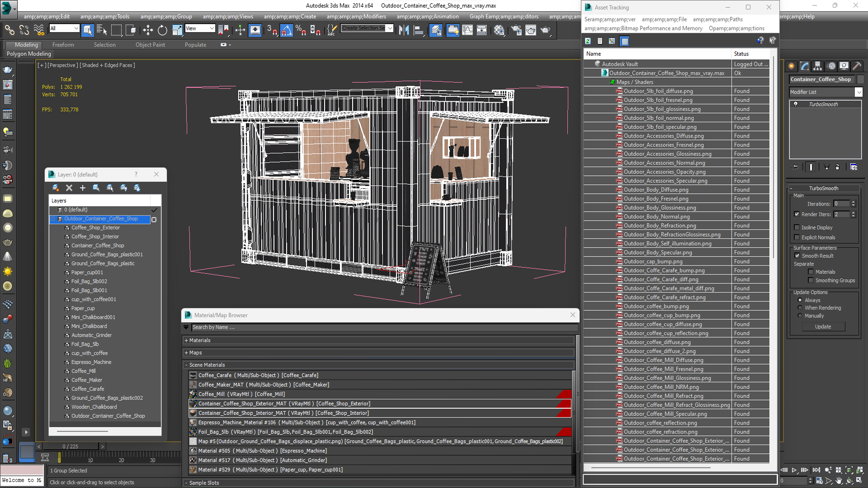Activate the Select Object tool
Image resolution: width=868 pixels, height=488 pixels.
pyautogui.click(x=88, y=30)
